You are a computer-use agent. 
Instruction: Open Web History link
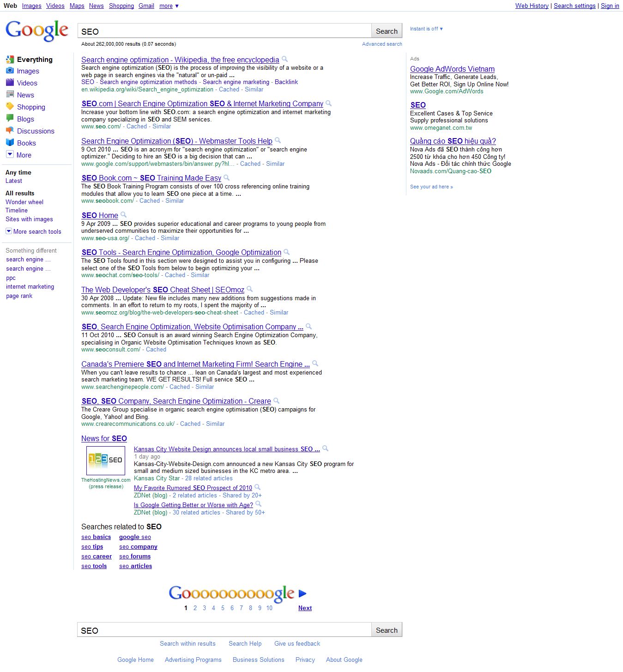pos(532,6)
